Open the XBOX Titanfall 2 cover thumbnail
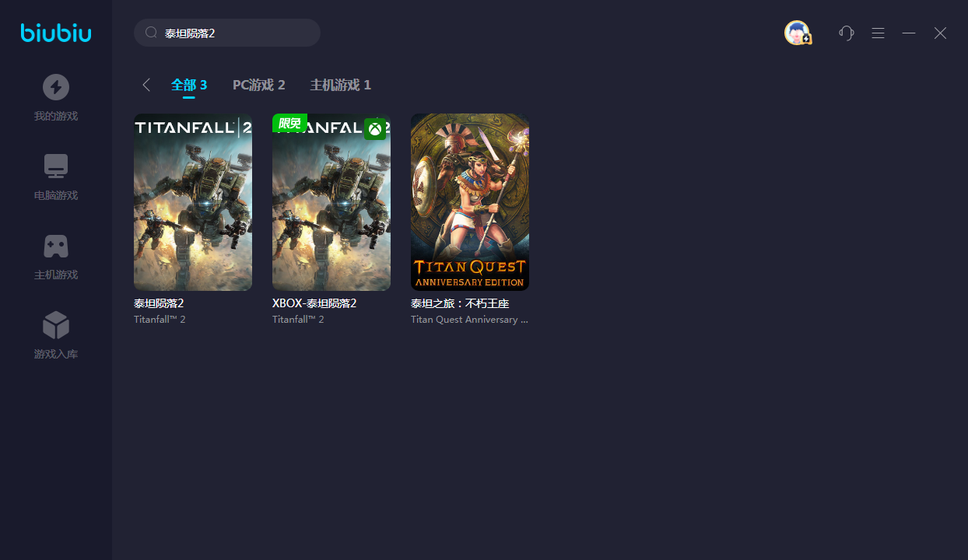This screenshot has width=968, height=560. tap(331, 202)
